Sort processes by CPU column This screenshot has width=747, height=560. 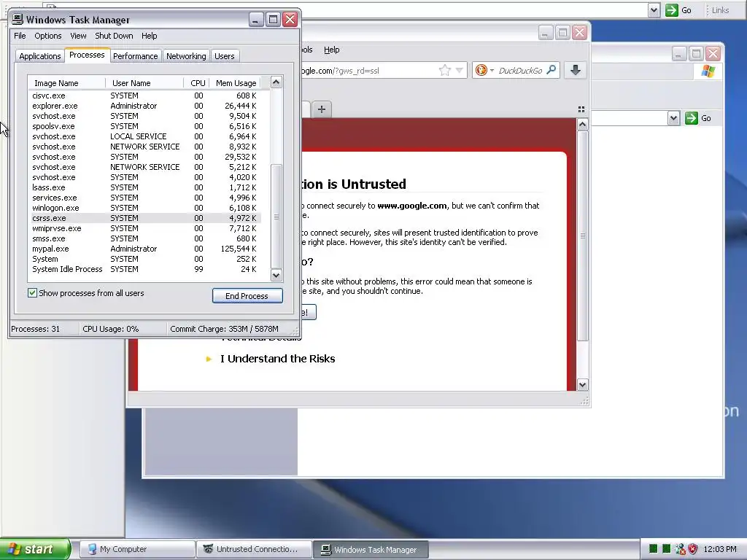(198, 83)
